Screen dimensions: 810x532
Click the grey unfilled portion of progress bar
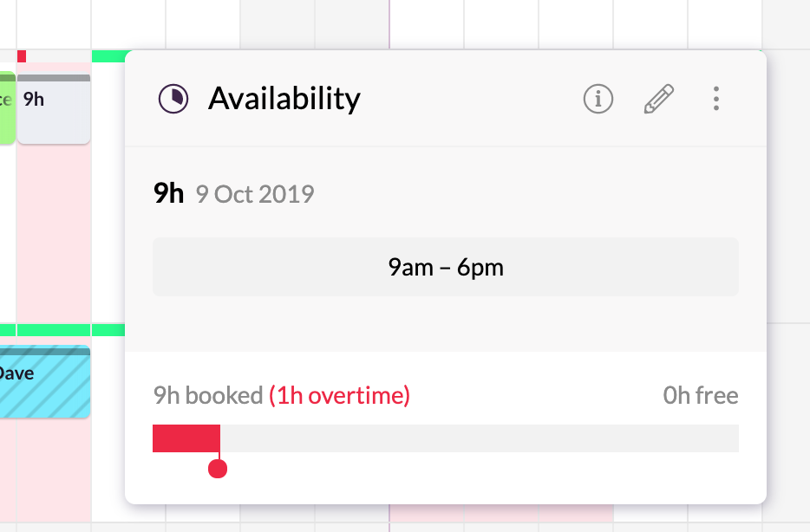[x=480, y=438]
